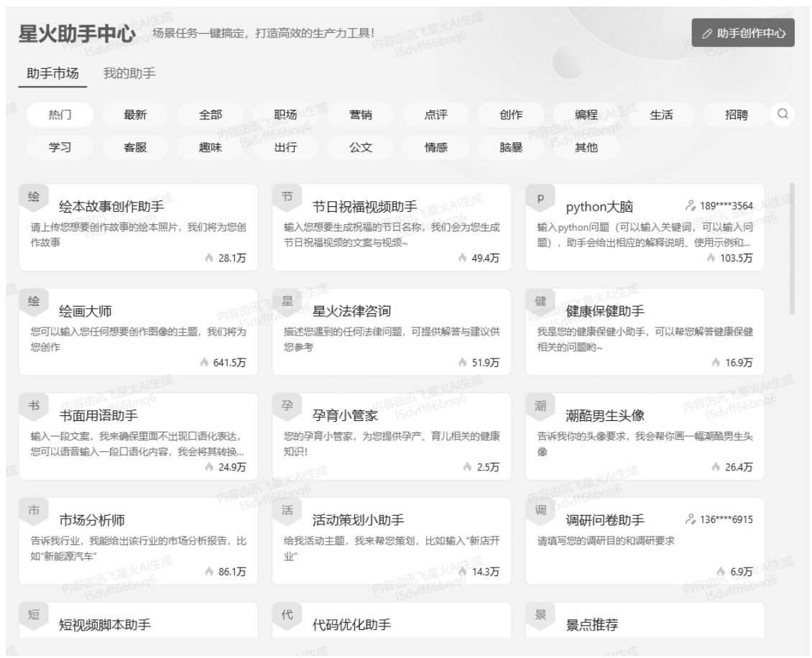Click the user icon beside 189****3564

tap(691, 206)
